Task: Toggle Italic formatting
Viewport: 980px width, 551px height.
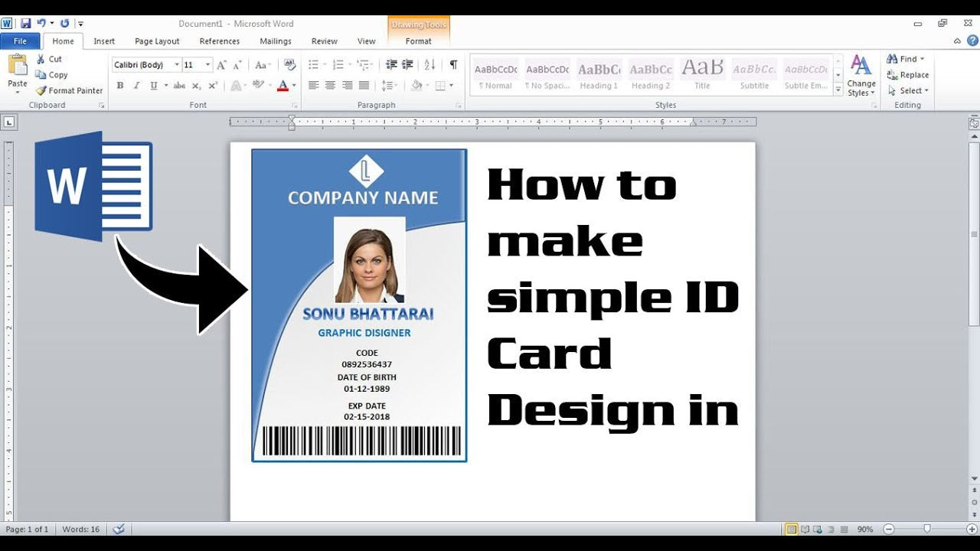Action: [x=137, y=86]
